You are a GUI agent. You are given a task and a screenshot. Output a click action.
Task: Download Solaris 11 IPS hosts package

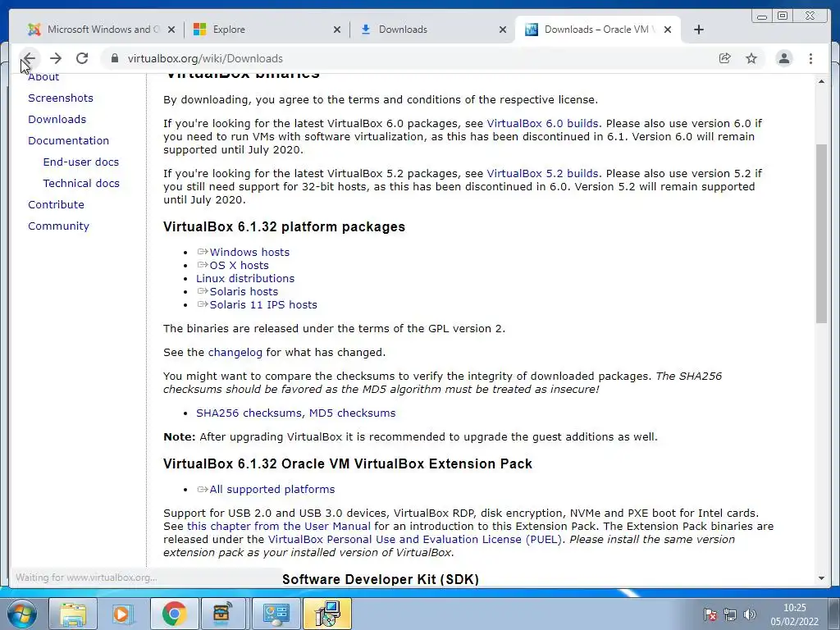tap(263, 305)
